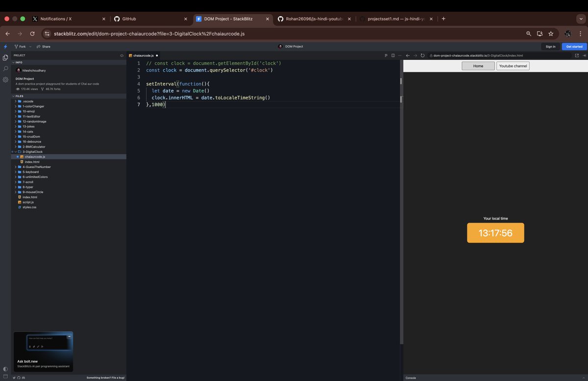
Task: Toggle the color theme half-circle icon
Action: click(5, 369)
